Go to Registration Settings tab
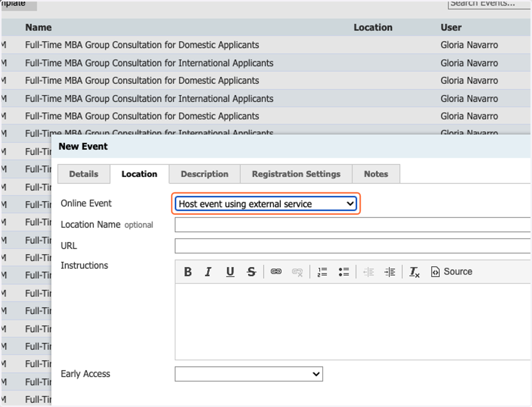 (x=296, y=174)
